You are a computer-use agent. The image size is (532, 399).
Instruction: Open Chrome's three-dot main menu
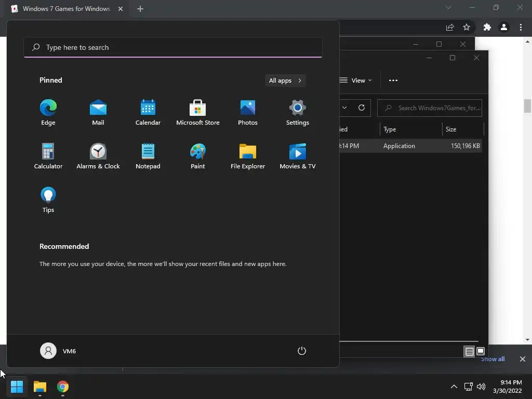pos(521,27)
